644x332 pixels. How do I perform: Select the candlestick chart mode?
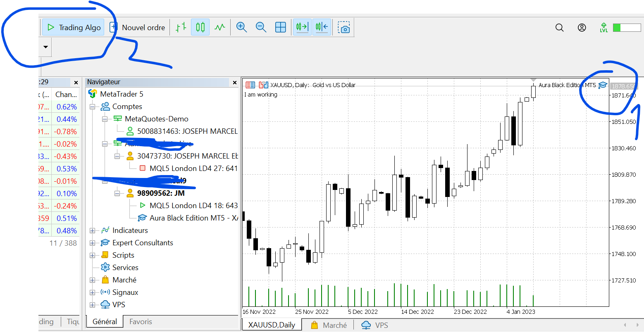point(200,28)
